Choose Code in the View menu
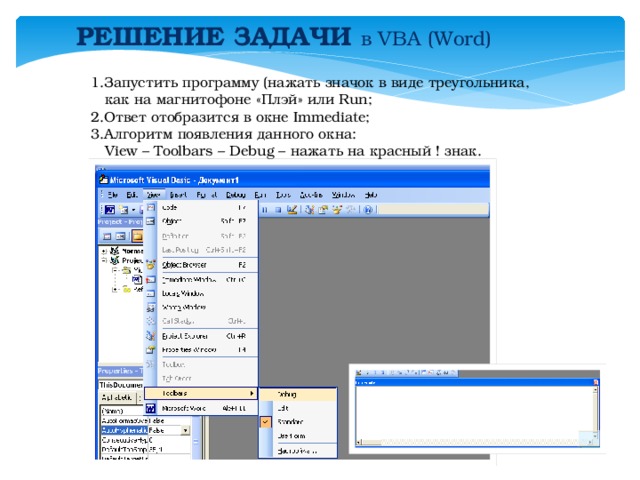This screenshot has height=480, width=640. click(x=202, y=207)
